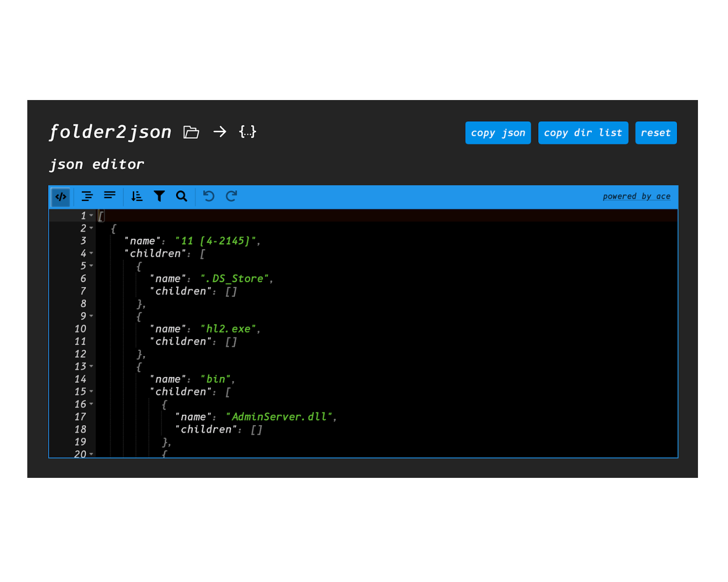
Task: Click the open folder icon in header
Action: 191,132
